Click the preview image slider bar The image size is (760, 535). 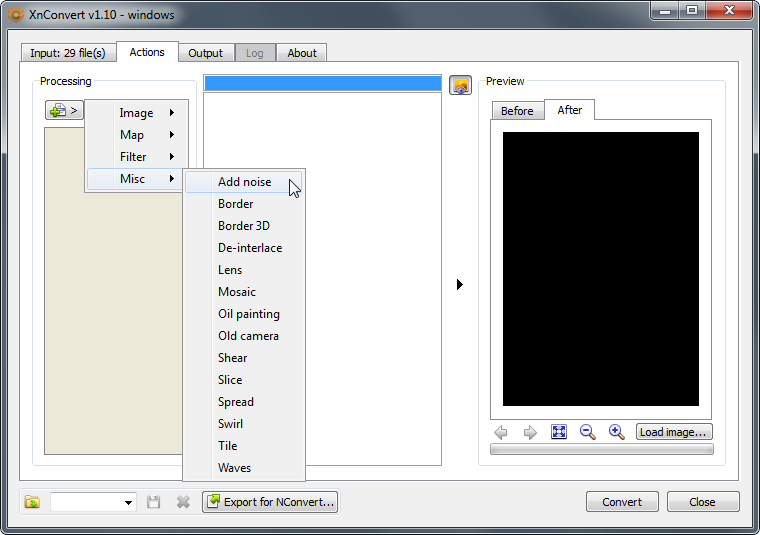(601, 450)
